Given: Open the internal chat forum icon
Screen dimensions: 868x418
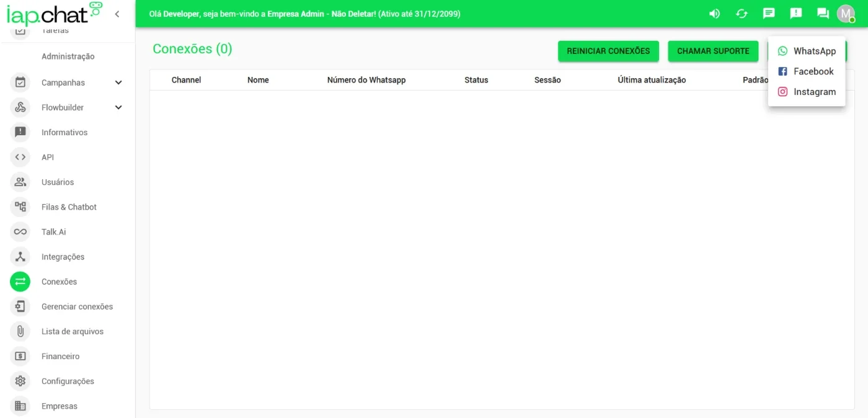Looking at the screenshot, I should [823, 14].
